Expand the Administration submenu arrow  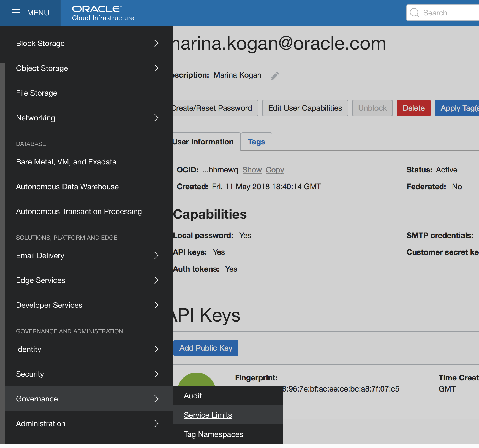tap(156, 423)
